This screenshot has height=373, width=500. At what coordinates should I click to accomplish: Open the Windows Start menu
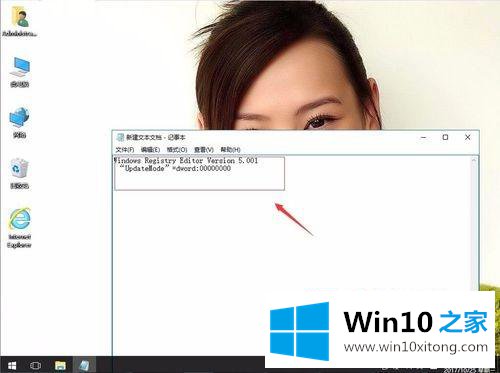tap(12, 365)
